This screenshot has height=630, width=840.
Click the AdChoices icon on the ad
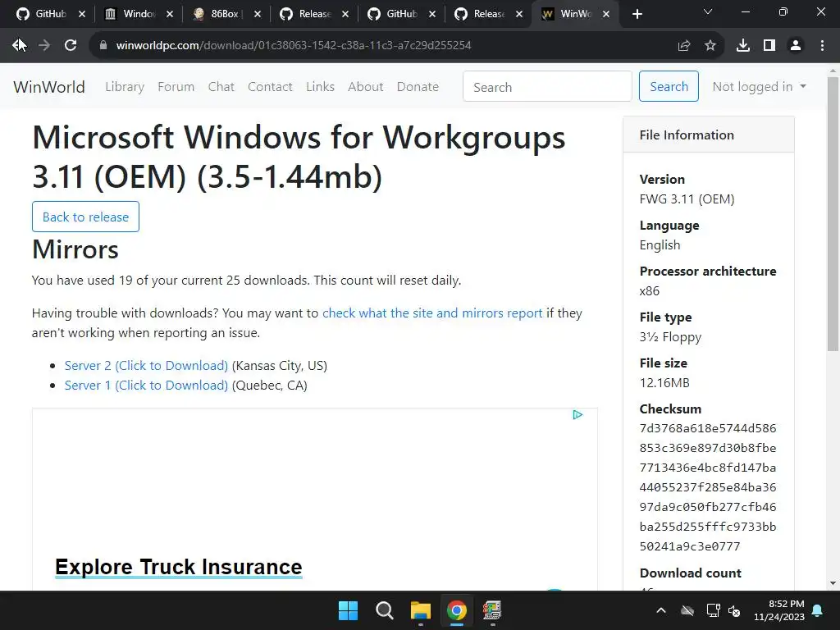(x=577, y=414)
